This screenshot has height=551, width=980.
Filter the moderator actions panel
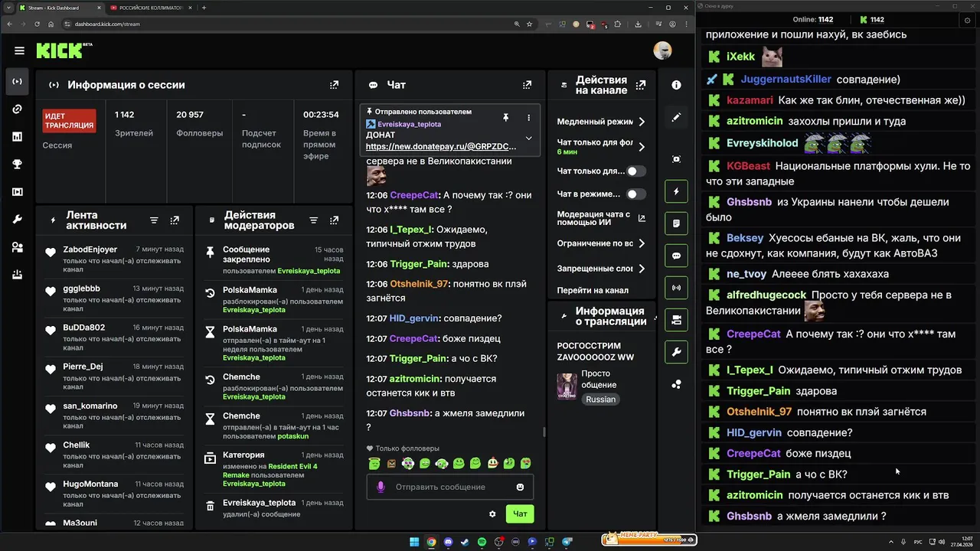[313, 220]
